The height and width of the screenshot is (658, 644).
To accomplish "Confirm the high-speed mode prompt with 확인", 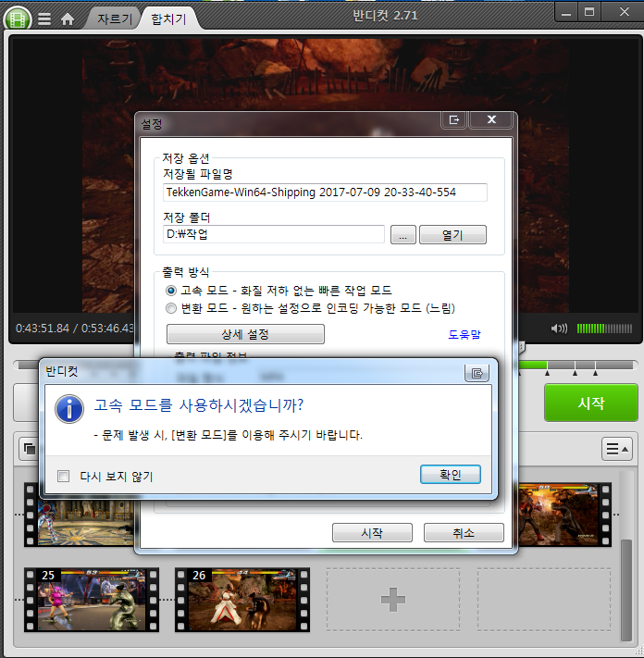I will coord(451,474).
